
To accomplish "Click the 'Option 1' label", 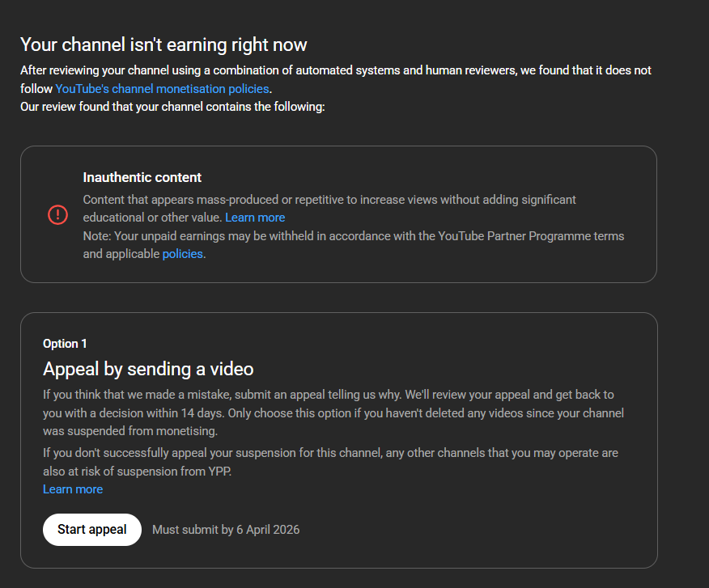I will (x=65, y=344).
